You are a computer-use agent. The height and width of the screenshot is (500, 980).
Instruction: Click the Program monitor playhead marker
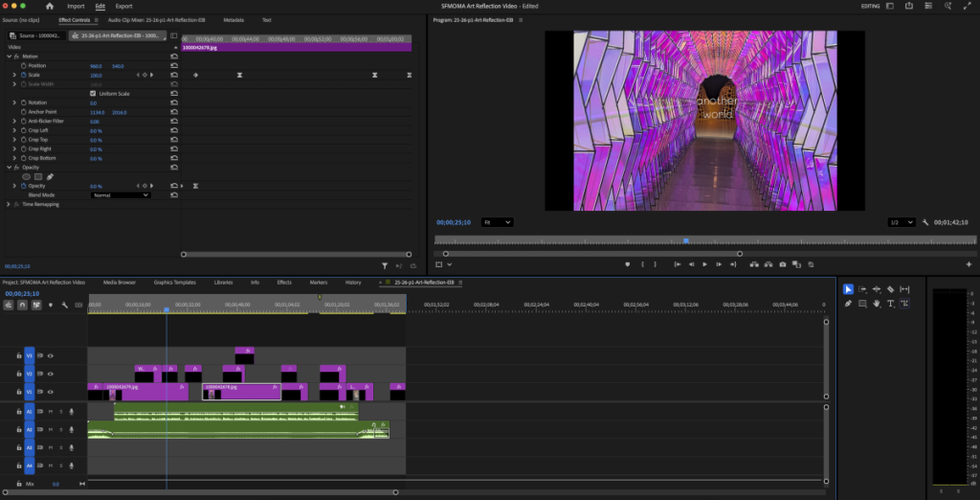click(x=685, y=240)
